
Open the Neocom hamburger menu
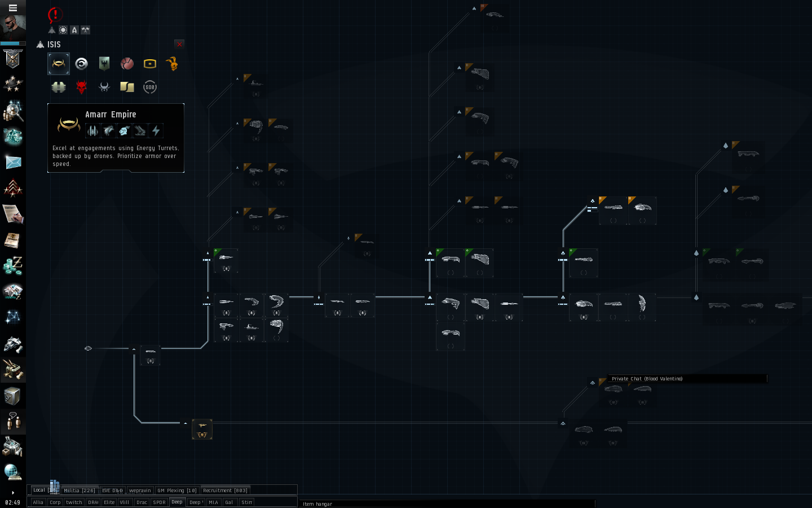(x=12, y=8)
